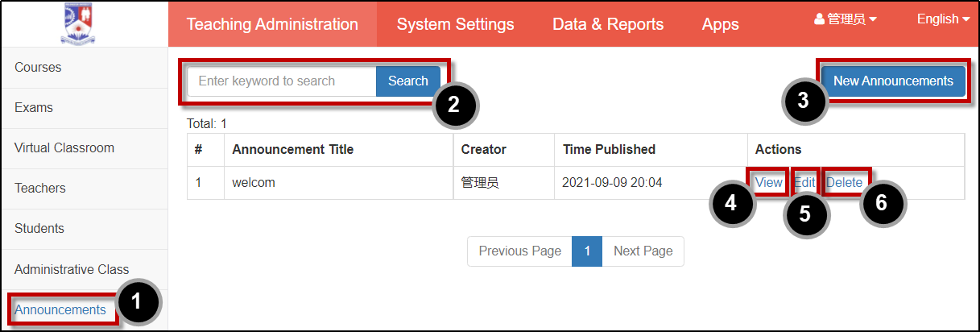The height and width of the screenshot is (332, 980).
Task: Go to Students in sidebar
Action: (85, 229)
